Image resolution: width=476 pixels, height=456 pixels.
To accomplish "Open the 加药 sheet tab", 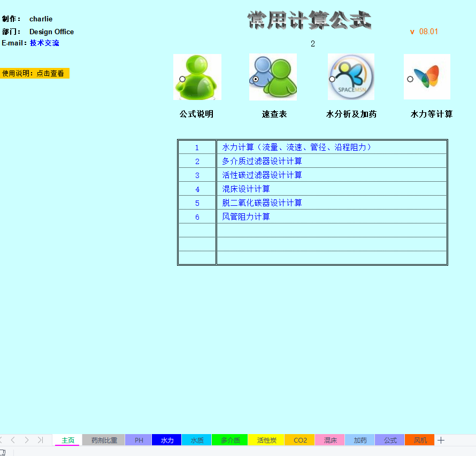I will [359, 440].
